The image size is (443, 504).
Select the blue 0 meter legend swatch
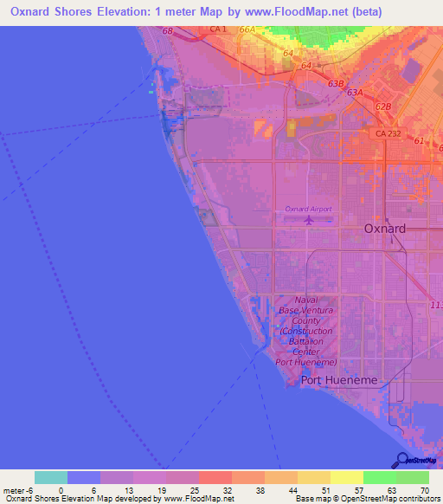point(84,477)
